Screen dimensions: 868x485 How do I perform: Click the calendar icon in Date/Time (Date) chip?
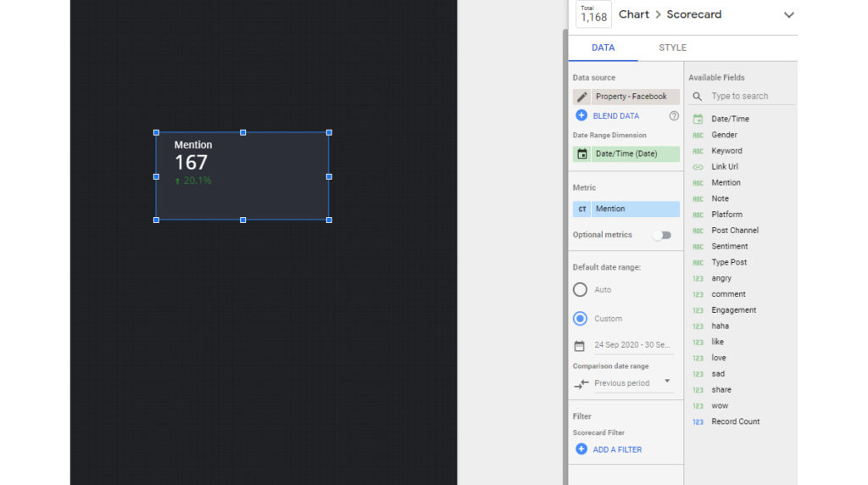[x=581, y=154]
